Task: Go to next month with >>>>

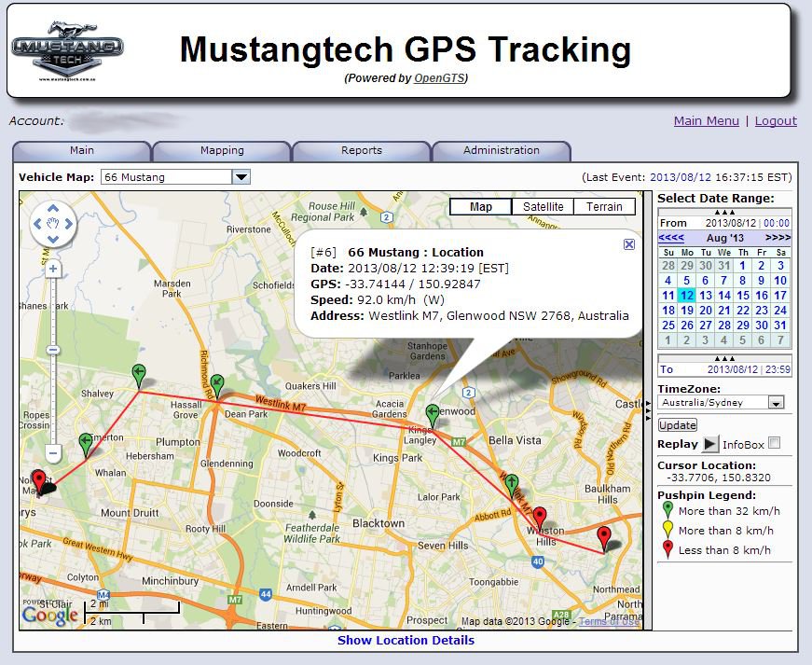Action: [778, 238]
